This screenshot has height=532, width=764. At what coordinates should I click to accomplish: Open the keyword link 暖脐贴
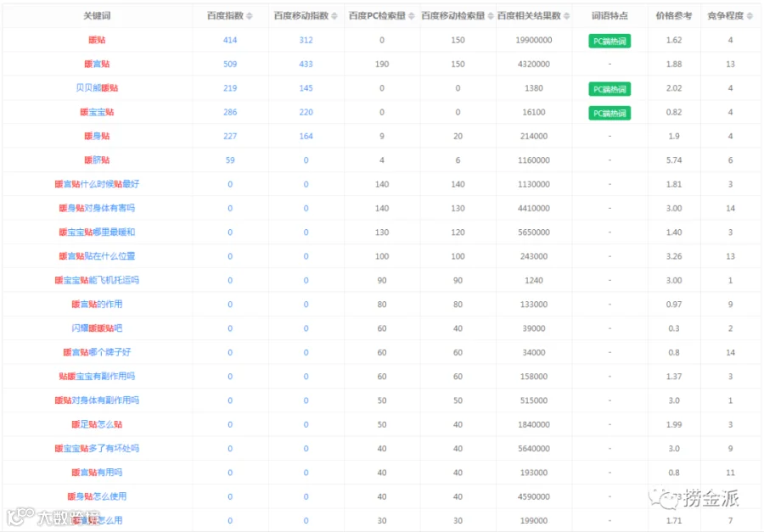97,160
